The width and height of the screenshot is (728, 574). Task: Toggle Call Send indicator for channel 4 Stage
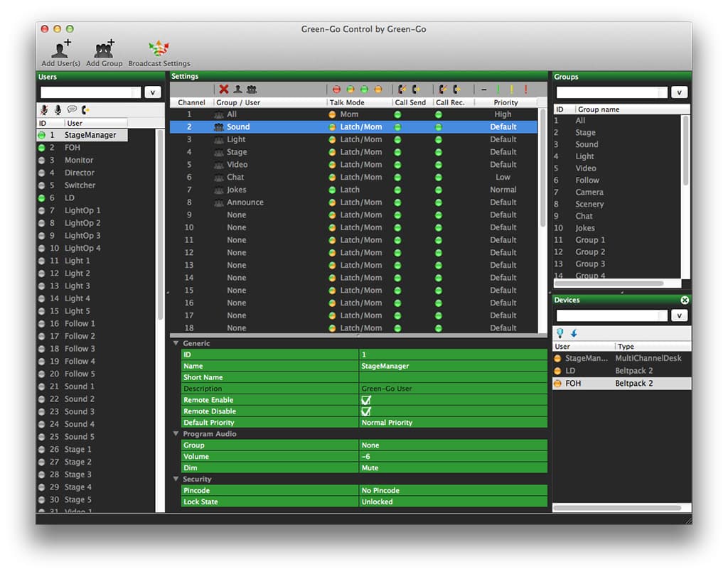397,152
